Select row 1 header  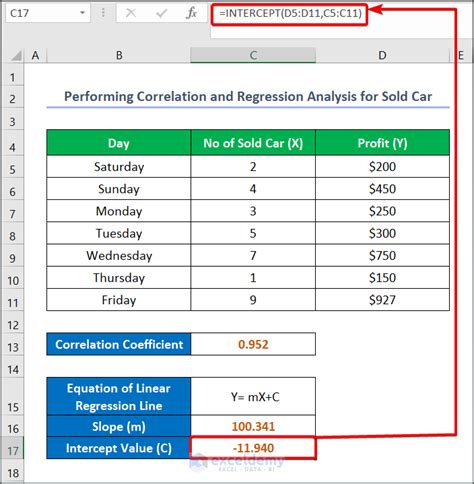pos(13,75)
